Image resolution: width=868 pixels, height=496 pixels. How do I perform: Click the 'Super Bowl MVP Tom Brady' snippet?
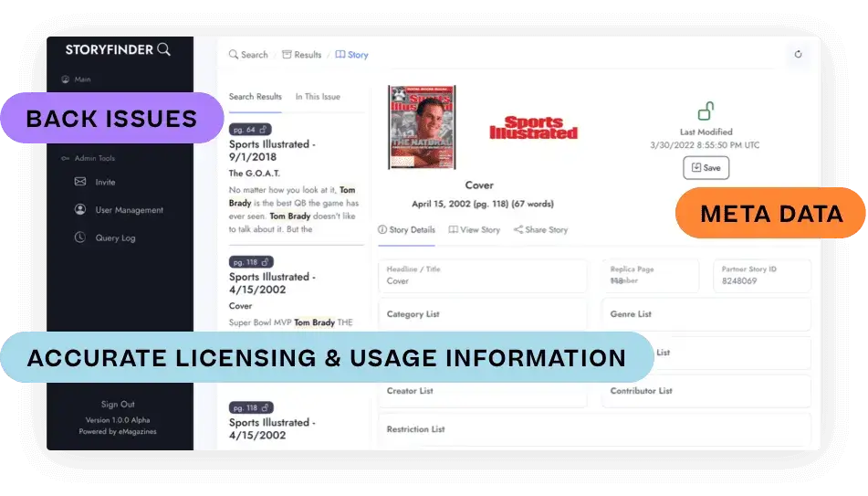[290, 322]
